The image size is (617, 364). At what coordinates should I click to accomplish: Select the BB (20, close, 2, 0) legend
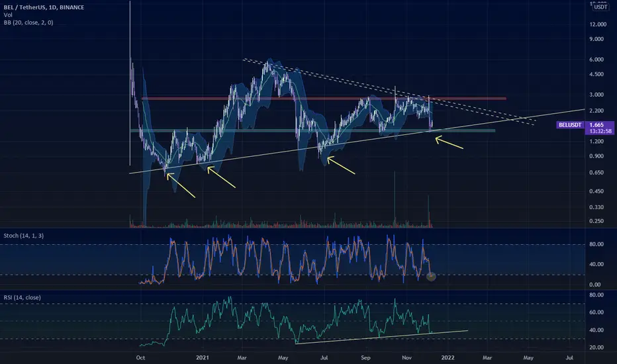(28, 23)
